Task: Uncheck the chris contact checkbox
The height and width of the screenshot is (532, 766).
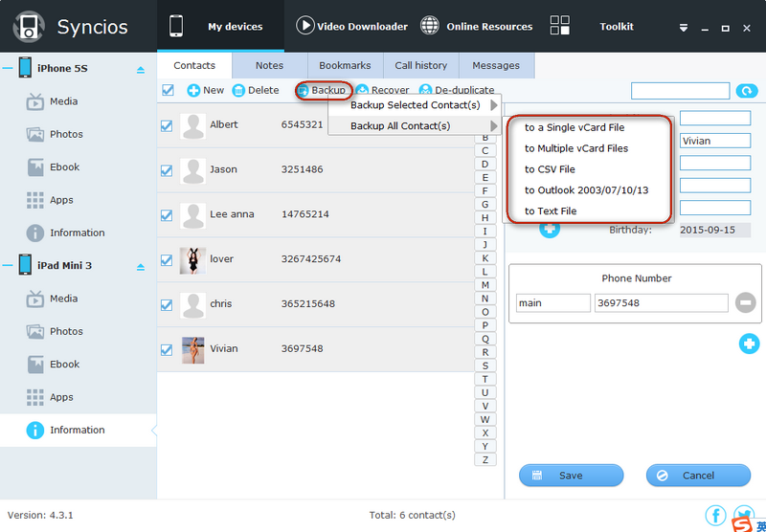Action: [x=167, y=305]
